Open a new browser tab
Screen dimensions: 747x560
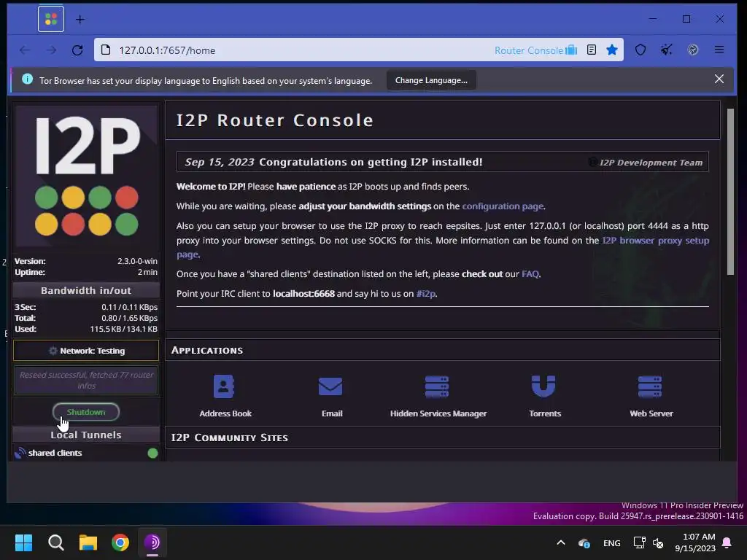click(x=80, y=20)
